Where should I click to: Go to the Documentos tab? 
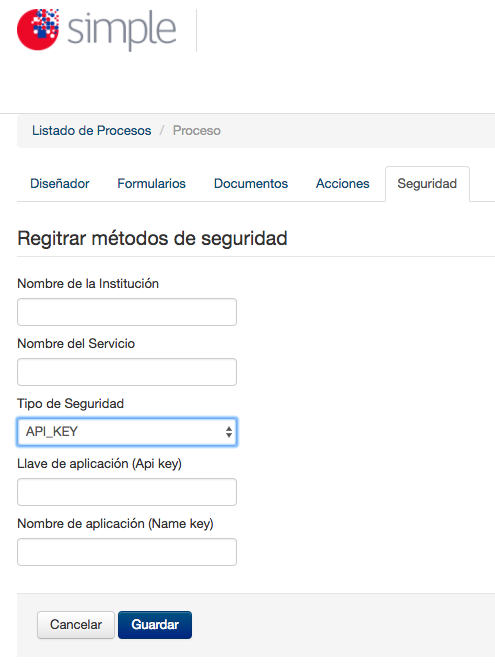[251, 184]
